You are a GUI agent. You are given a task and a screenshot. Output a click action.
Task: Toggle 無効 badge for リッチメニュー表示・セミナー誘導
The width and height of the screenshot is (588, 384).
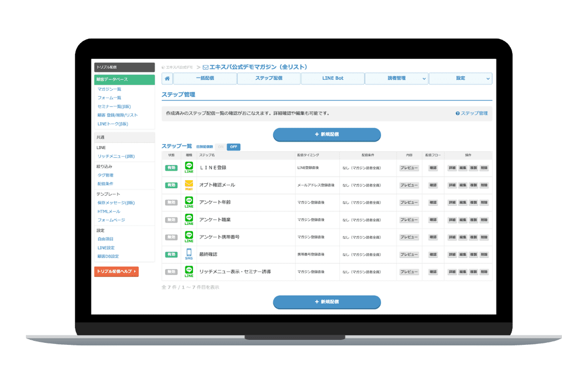[171, 272]
